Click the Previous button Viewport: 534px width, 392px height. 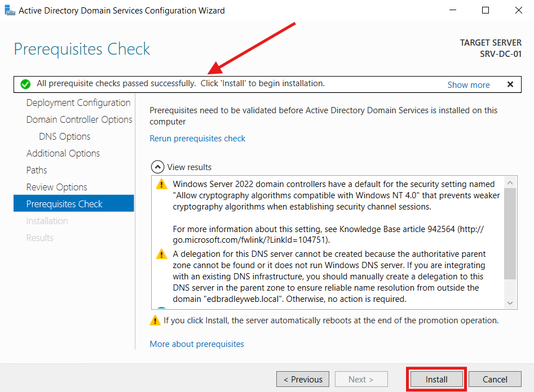click(302, 379)
